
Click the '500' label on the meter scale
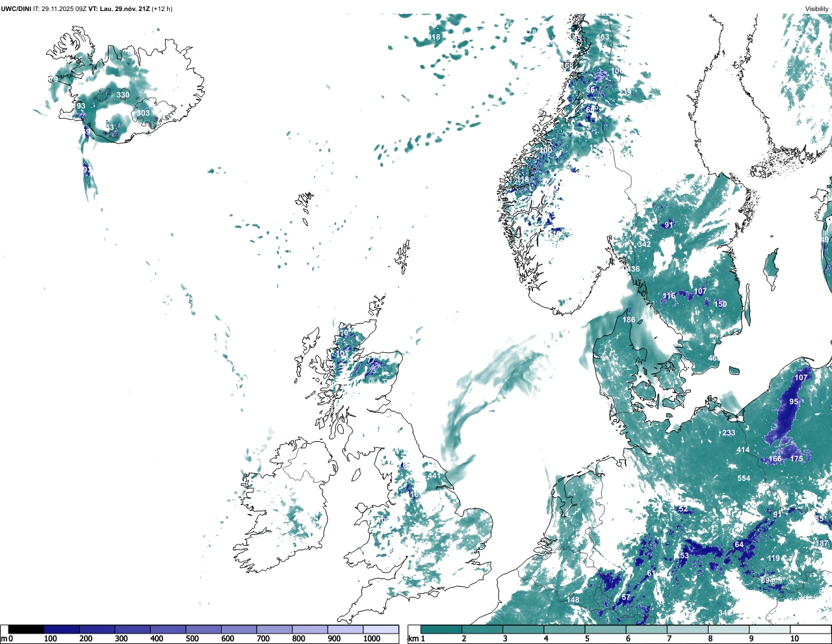(192, 639)
